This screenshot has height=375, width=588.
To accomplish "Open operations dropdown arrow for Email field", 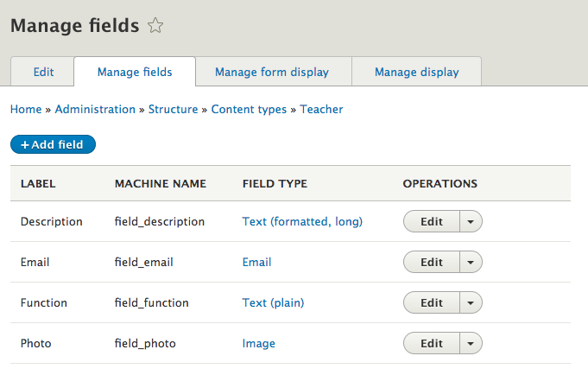I will coord(471,263).
